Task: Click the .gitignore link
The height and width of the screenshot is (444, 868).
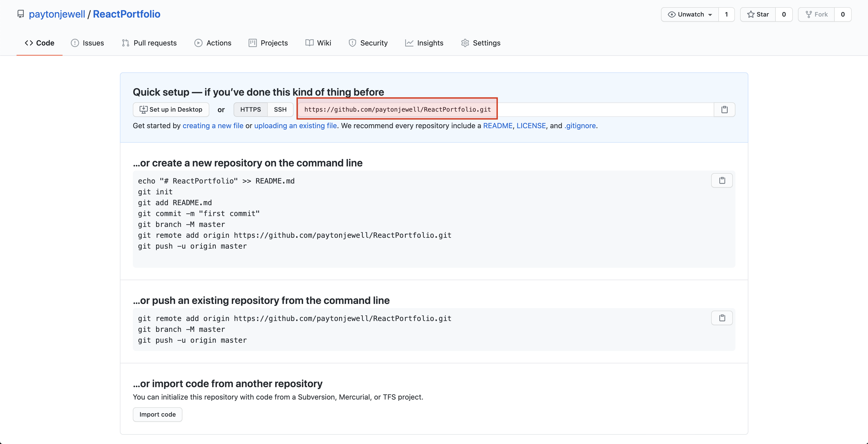Action: 580,126
